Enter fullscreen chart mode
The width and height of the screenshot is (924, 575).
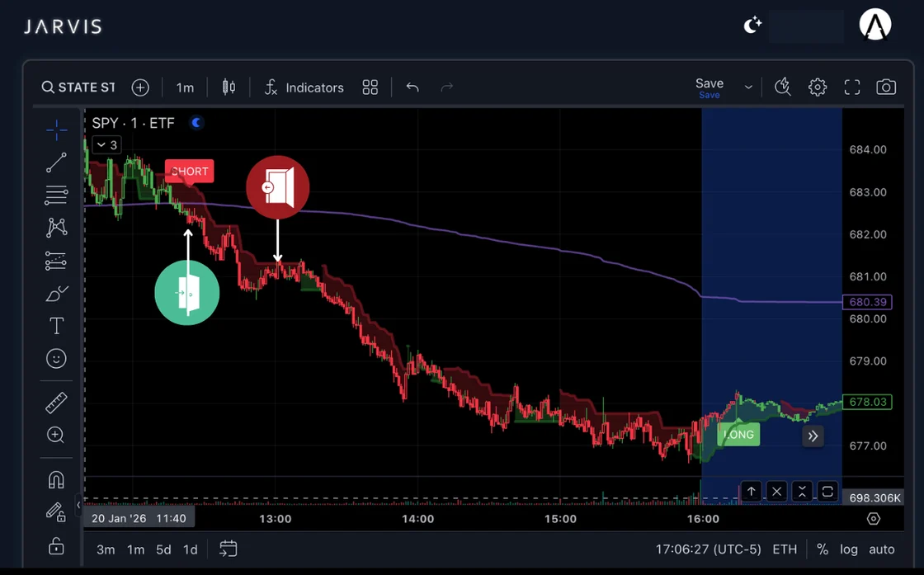[x=852, y=87]
